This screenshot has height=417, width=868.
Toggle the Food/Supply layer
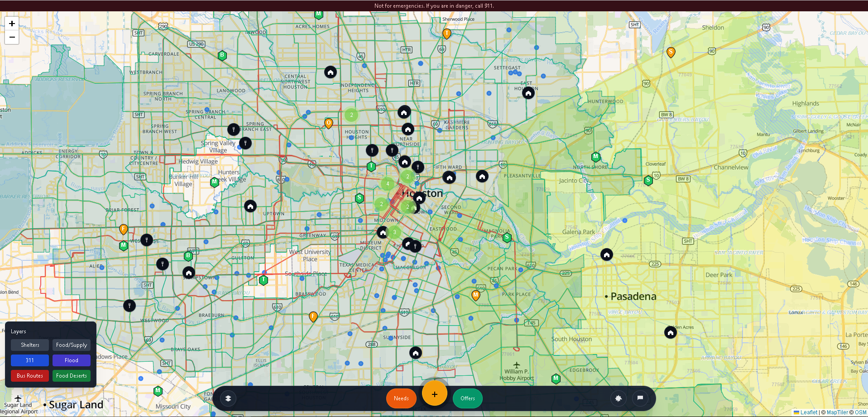(72, 345)
